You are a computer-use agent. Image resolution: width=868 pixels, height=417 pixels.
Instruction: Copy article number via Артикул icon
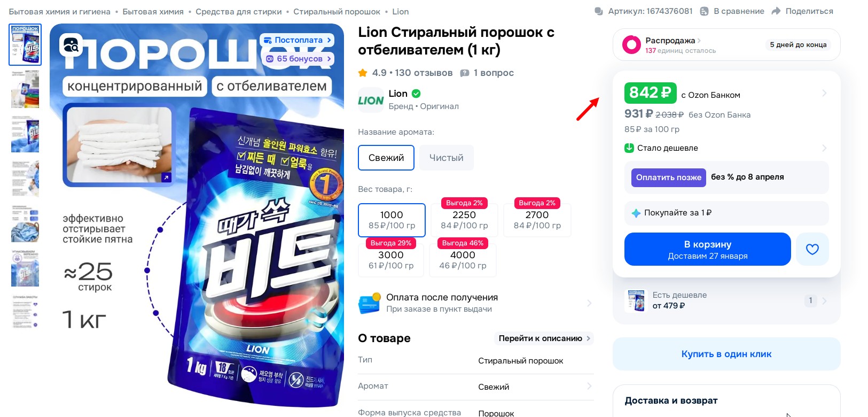click(x=599, y=11)
